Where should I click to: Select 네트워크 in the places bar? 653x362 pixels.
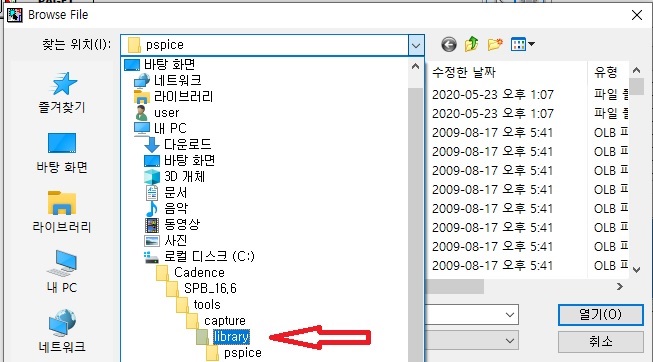click(x=62, y=331)
